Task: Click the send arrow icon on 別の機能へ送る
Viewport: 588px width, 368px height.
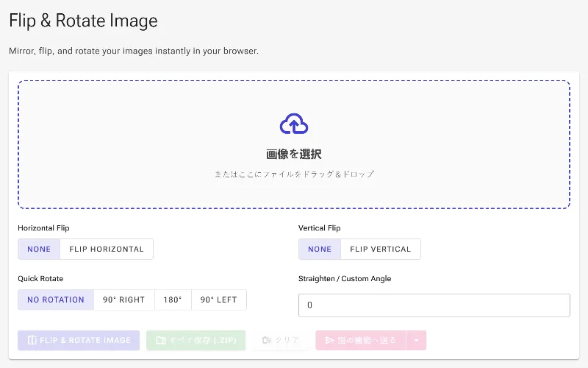Action: [329, 340]
